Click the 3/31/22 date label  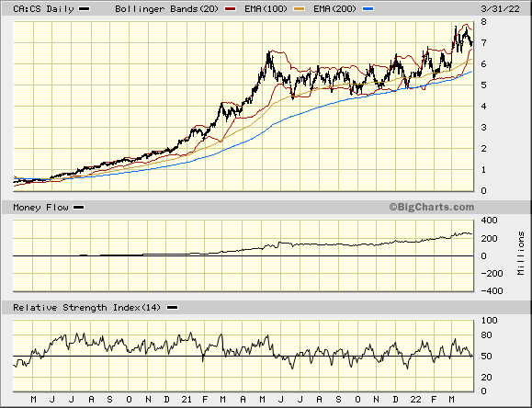(x=500, y=9)
